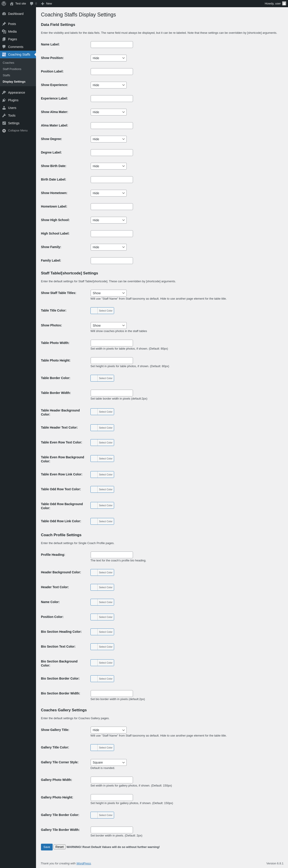Click the Tools wrench icon

(x=4, y=115)
